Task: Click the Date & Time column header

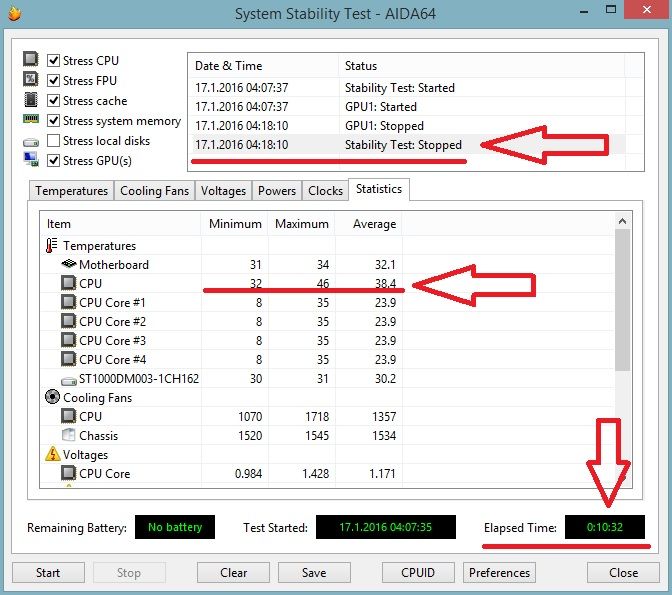Action: tap(264, 66)
